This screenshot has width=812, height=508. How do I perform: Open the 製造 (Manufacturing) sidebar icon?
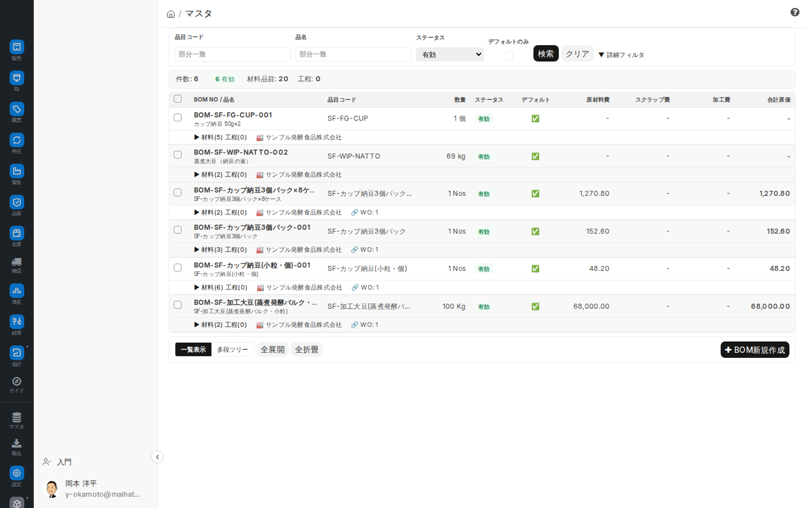coord(17,171)
